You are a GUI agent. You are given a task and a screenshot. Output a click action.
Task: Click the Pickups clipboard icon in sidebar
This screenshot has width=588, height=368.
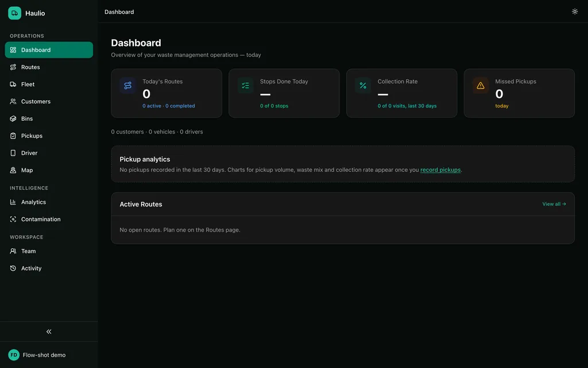[x=13, y=136]
